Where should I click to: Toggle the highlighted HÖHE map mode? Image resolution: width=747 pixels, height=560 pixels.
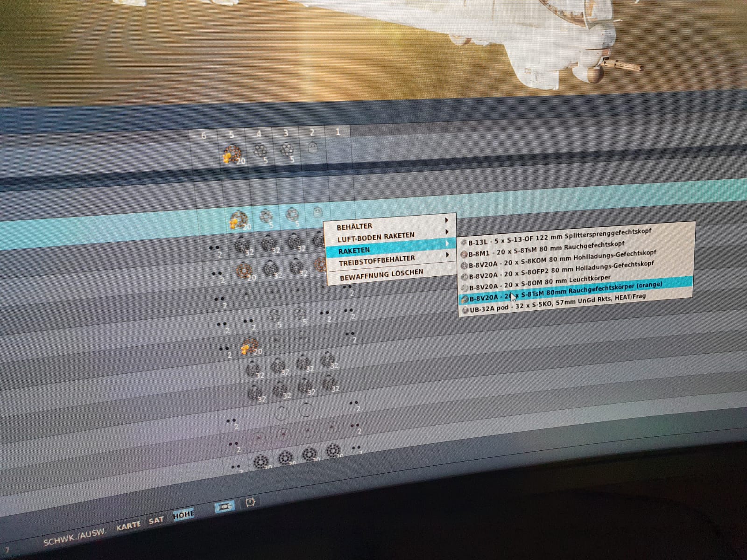pos(183,515)
